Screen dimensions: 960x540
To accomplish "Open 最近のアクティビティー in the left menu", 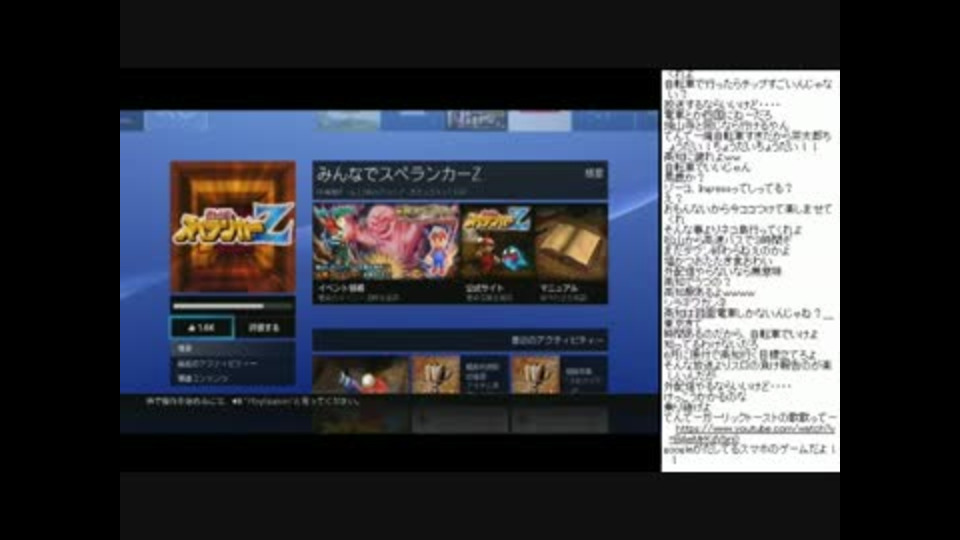I will (x=233, y=364).
